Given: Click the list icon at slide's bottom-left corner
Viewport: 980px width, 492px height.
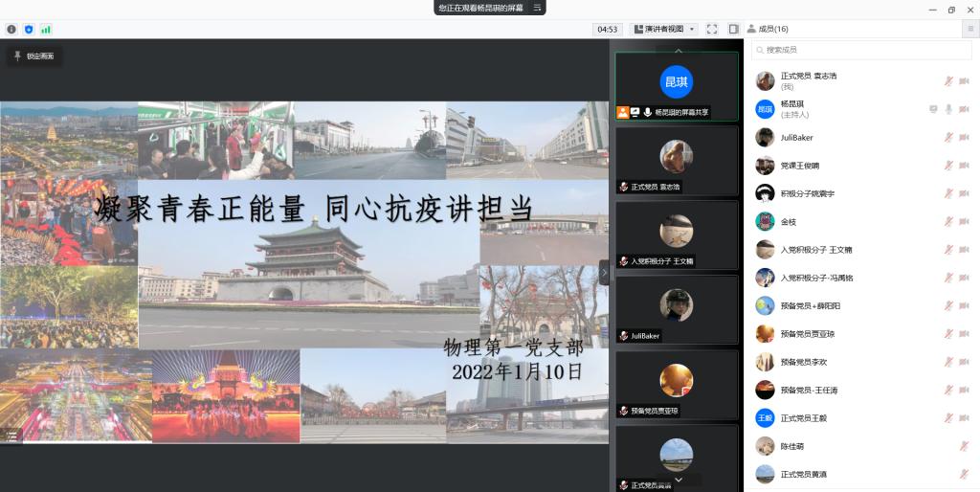Looking at the screenshot, I should [x=12, y=436].
